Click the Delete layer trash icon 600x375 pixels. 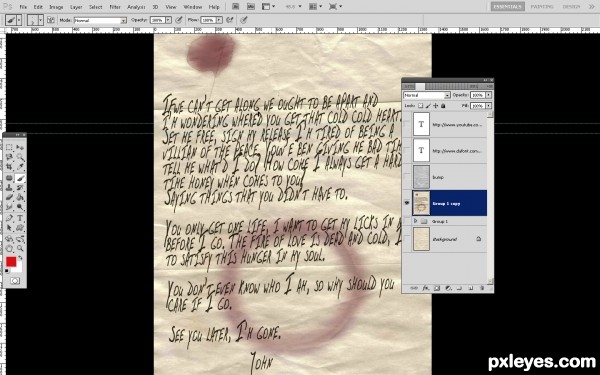[x=482, y=288]
